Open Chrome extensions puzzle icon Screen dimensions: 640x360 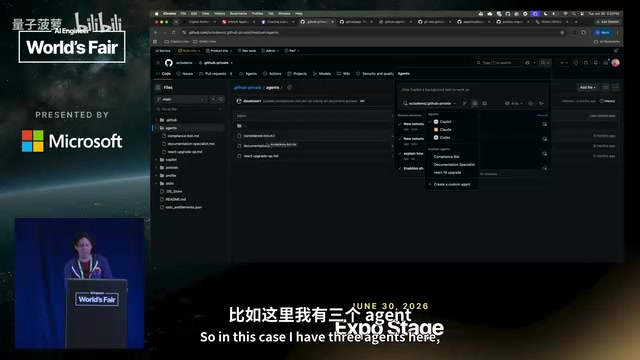pyautogui.click(x=584, y=32)
